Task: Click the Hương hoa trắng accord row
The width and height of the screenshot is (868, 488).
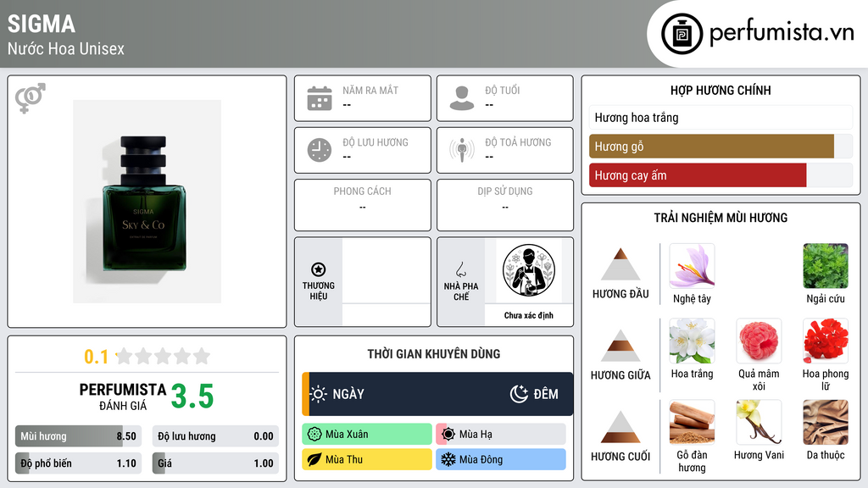Action: pyautogui.click(x=721, y=117)
